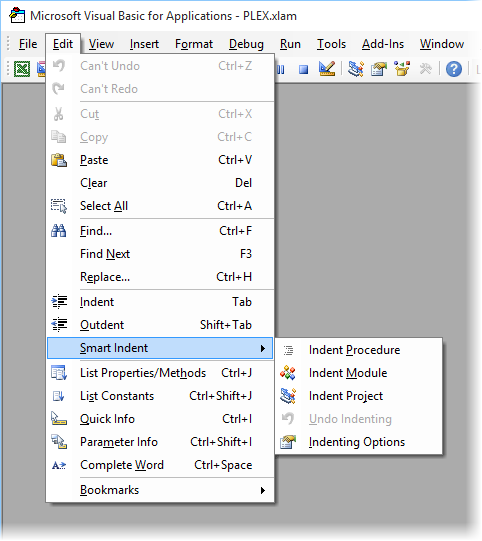Open the Bookmarks submenu entry
This screenshot has width=482, height=541.
click(160, 490)
